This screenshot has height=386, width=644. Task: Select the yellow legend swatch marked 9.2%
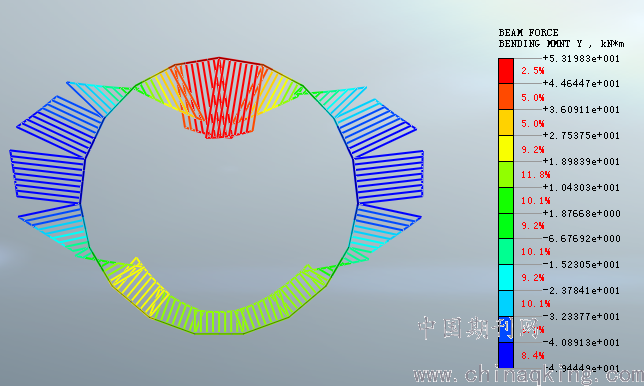506,148
